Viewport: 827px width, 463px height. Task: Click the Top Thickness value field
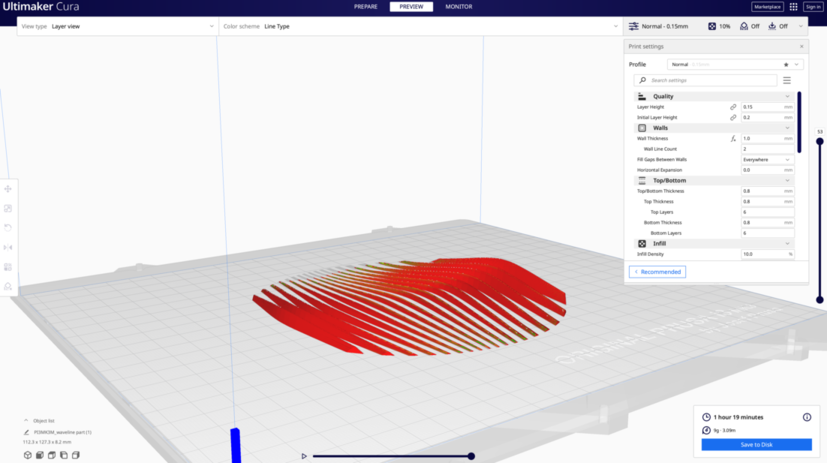pyautogui.click(x=767, y=201)
